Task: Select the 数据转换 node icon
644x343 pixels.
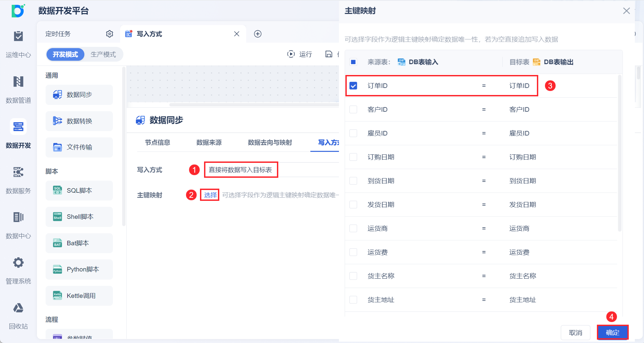Action: pyautogui.click(x=58, y=121)
